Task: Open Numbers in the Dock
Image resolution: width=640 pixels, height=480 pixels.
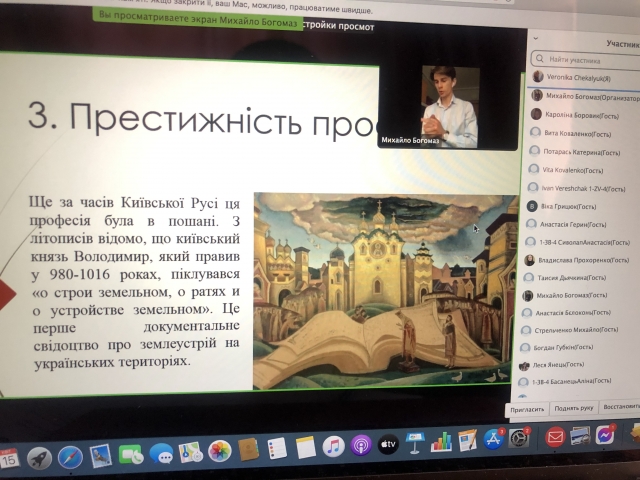Action: (441, 442)
